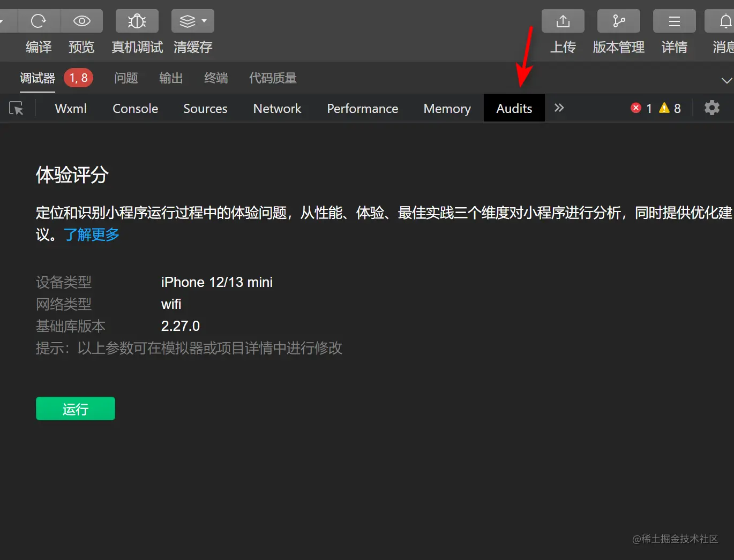
Task: Select the Audits tab
Action: 514,108
